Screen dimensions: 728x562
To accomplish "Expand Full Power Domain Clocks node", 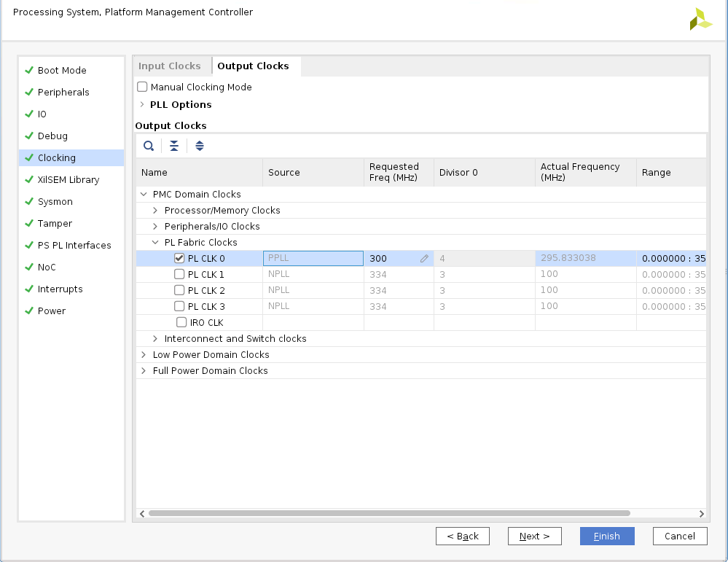I will click(x=144, y=370).
